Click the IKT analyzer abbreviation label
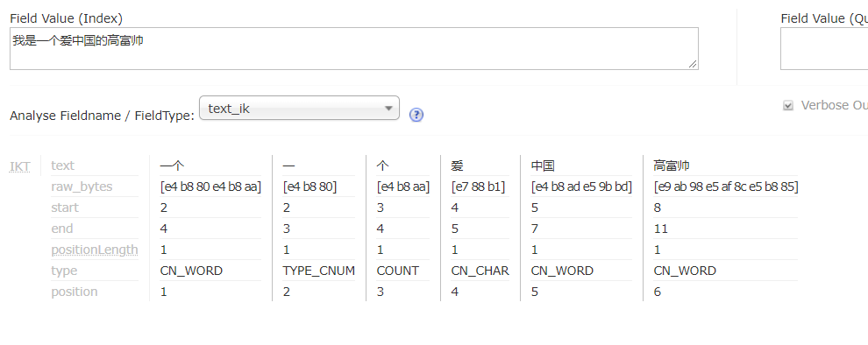This screenshot has height=345, width=868. [20, 165]
